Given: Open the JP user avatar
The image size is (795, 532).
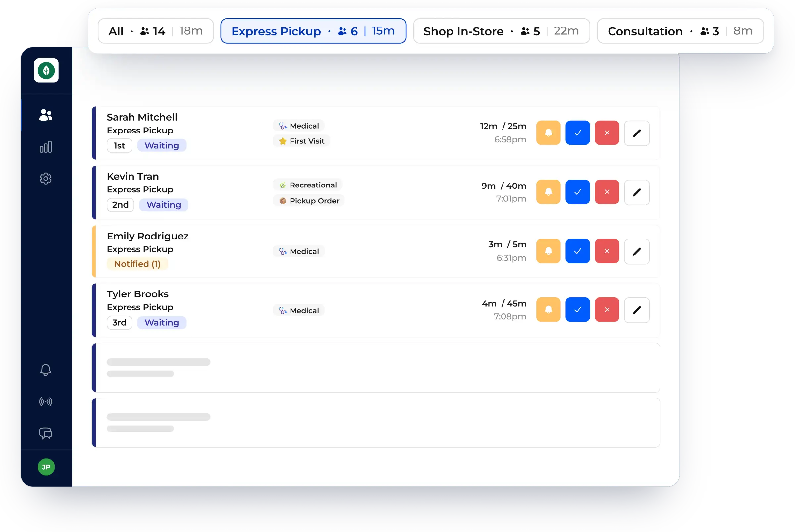Looking at the screenshot, I should click(46, 467).
